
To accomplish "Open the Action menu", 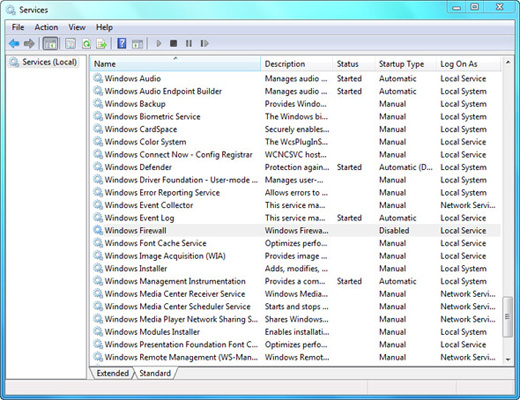I will pyautogui.click(x=46, y=27).
